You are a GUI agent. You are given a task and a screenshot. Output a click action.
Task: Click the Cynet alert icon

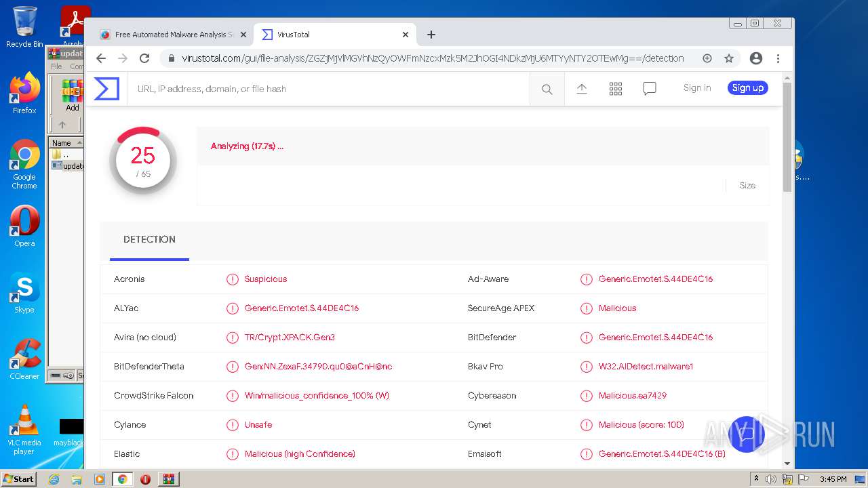pos(587,425)
